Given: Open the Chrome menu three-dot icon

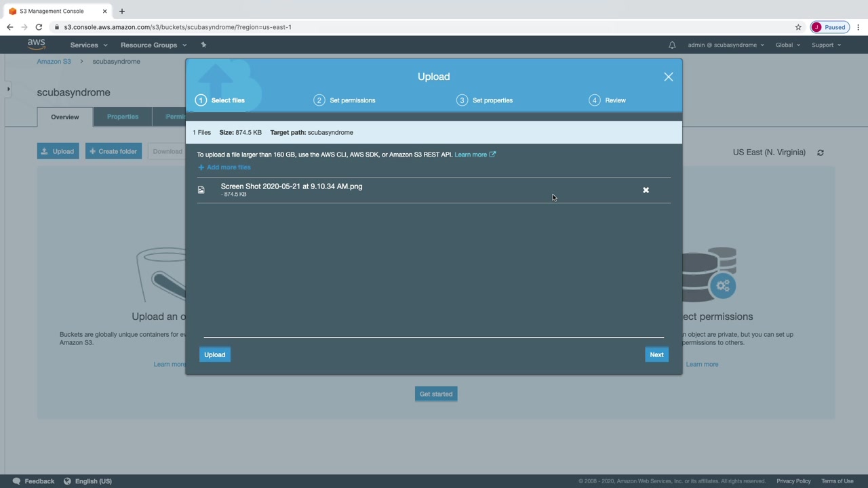Looking at the screenshot, I should 859,27.
